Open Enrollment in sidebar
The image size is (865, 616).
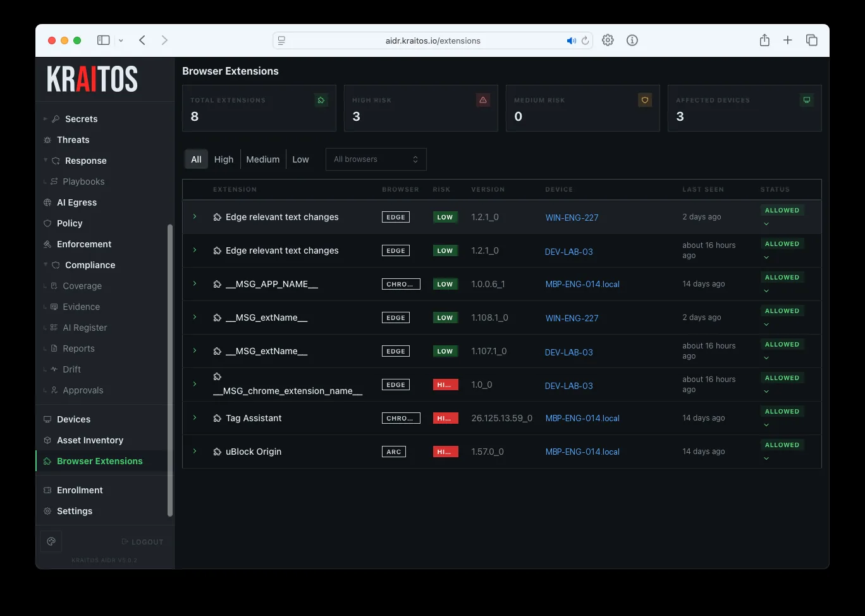(x=80, y=490)
